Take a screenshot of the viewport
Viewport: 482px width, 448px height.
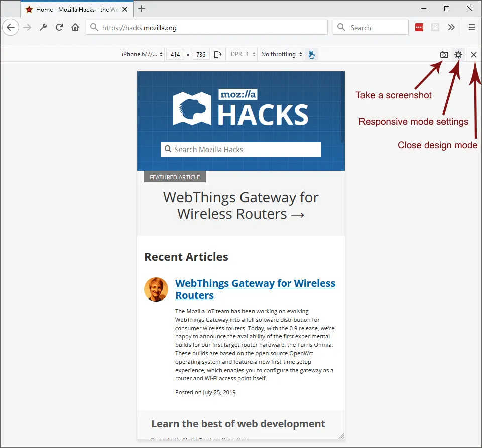click(444, 54)
